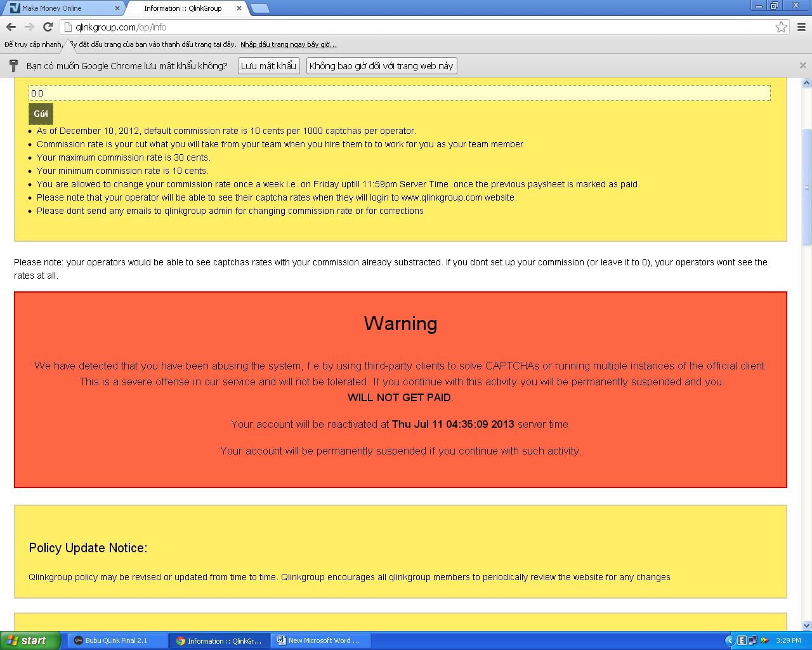Click the 'Nhập dấu trang ngay bây giờ' link
This screenshot has height=650, width=812.
point(289,44)
